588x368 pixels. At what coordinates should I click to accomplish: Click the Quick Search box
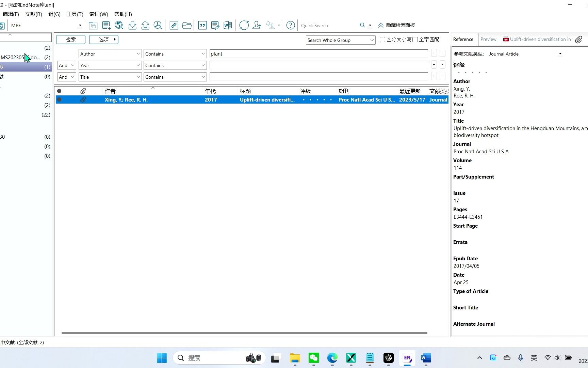pos(328,26)
